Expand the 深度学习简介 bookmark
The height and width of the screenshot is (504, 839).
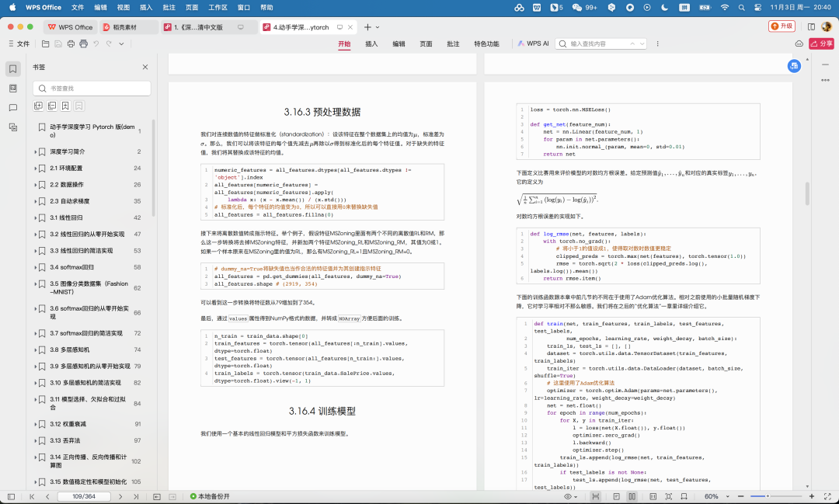(x=35, y=152)
